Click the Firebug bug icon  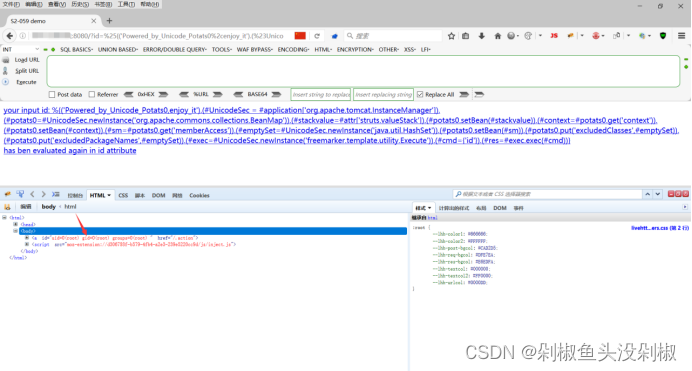pos(8,194)
